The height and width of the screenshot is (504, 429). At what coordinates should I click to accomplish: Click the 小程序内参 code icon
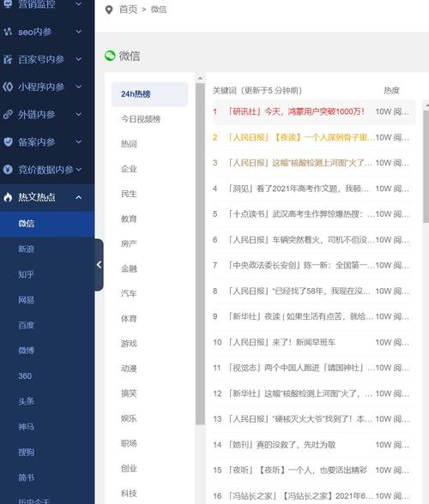click(x=8, y=87)
